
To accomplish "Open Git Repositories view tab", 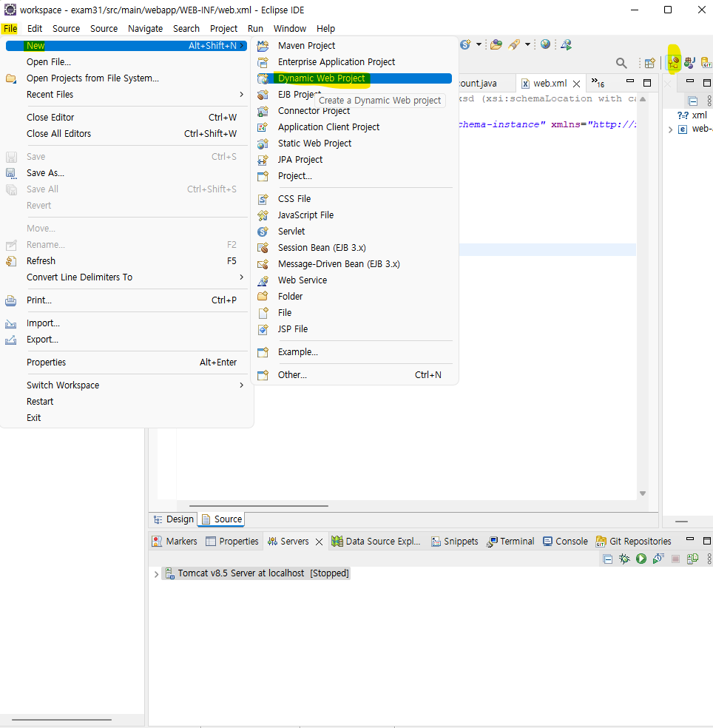I will pos(634,542).
